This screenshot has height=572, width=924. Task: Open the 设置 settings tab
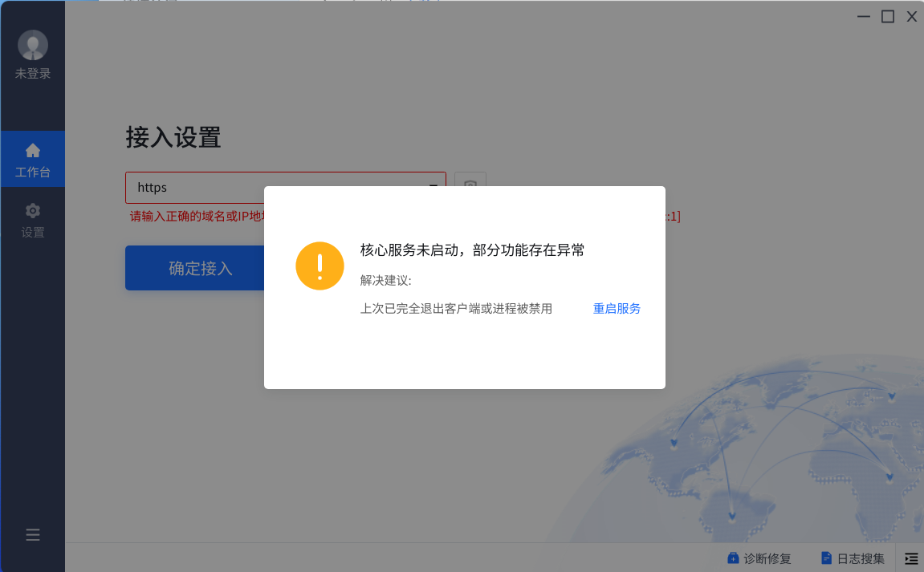(32, 221)
